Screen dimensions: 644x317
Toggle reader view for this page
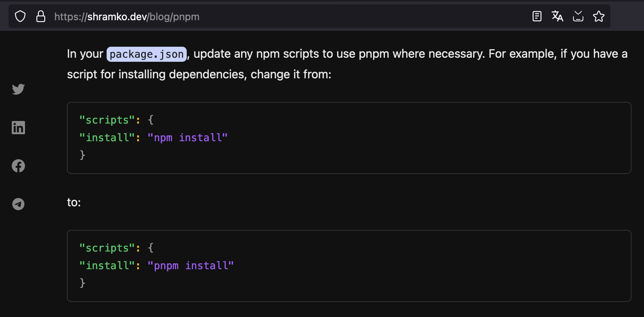(x=537, y=17)
